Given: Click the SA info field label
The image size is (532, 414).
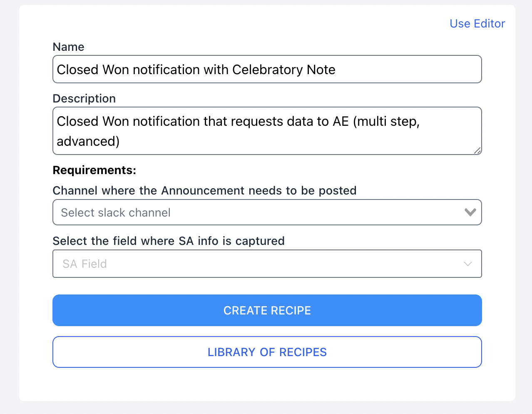Looking at the screenshot, I should [x=169, y=241].
